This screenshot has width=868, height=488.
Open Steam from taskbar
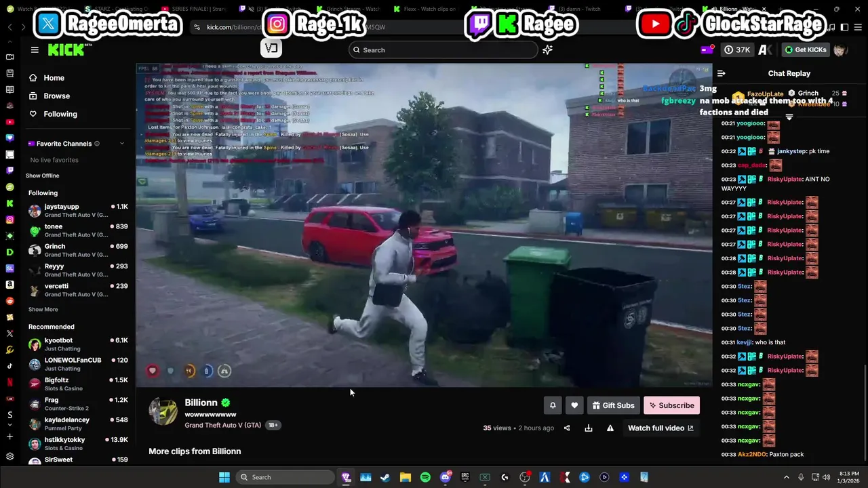pos(385,477)
